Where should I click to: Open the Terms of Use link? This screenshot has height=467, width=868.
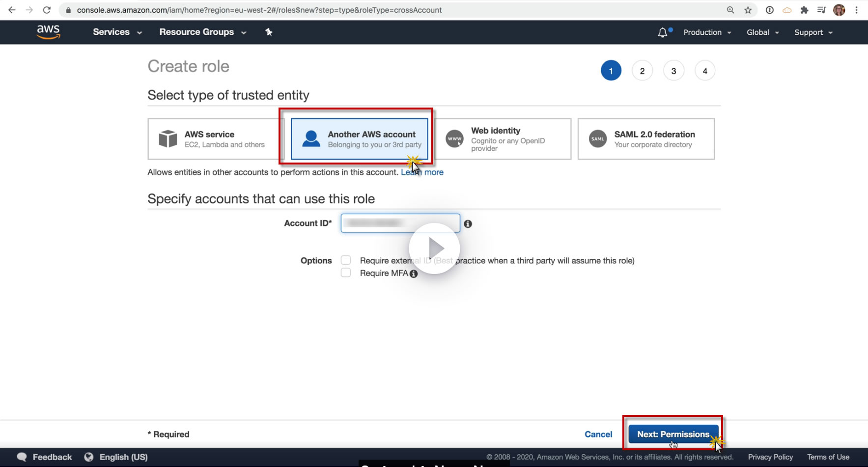pos(828,457)
